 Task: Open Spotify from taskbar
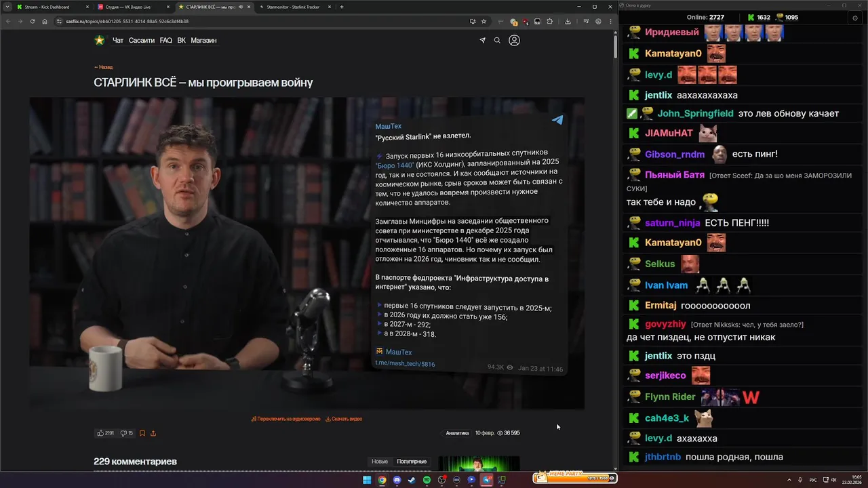pyautogui.click(x=427, y=480)
